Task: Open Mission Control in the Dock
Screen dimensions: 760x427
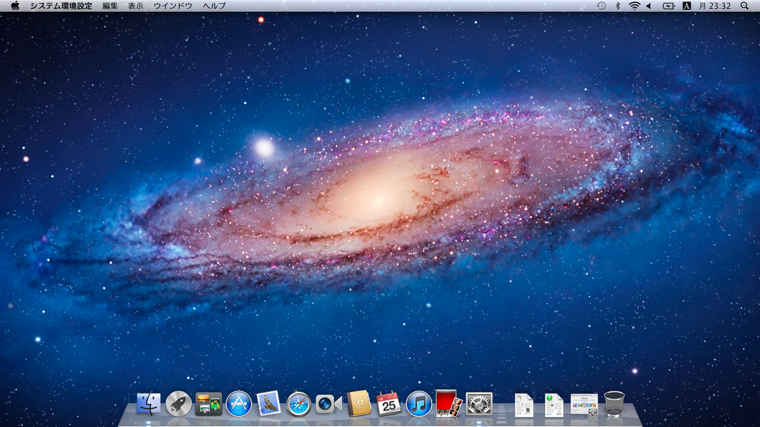Action: [208, 404]
